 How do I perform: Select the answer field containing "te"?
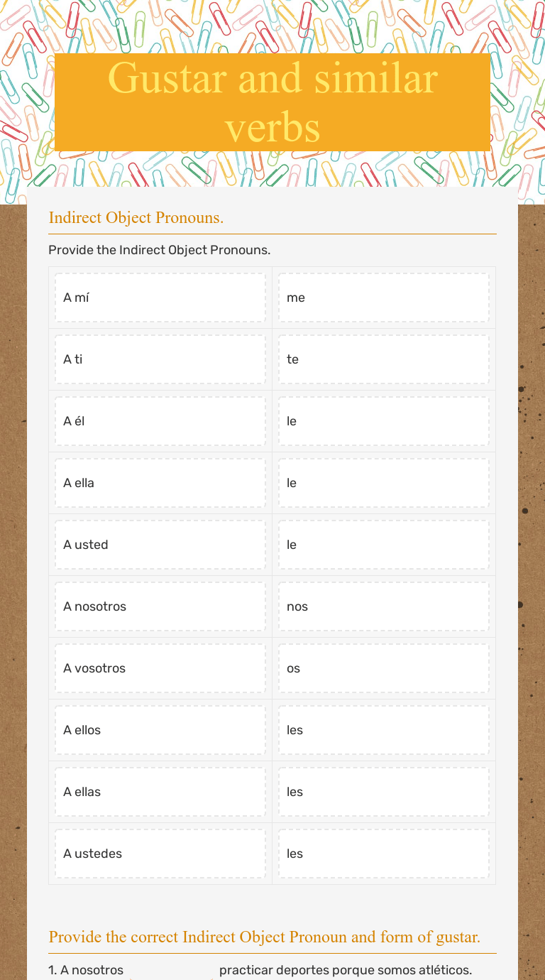tap(383, 359)
